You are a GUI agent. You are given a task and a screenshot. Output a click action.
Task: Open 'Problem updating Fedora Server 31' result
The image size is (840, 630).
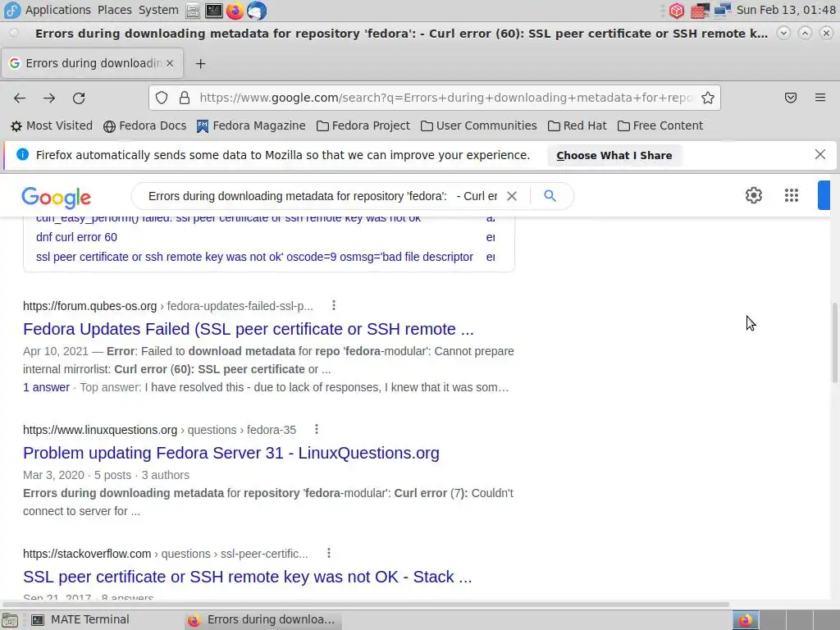[x=231, y=453]
